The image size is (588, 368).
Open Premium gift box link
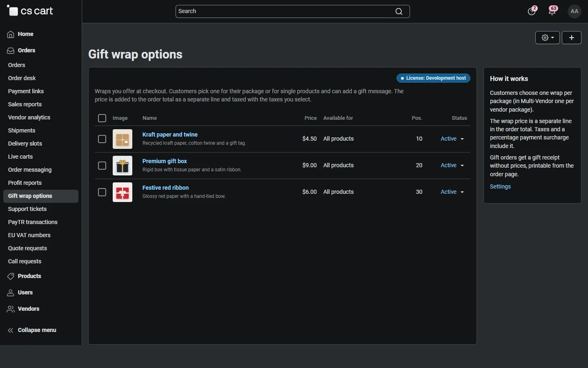tap(165, 161)
